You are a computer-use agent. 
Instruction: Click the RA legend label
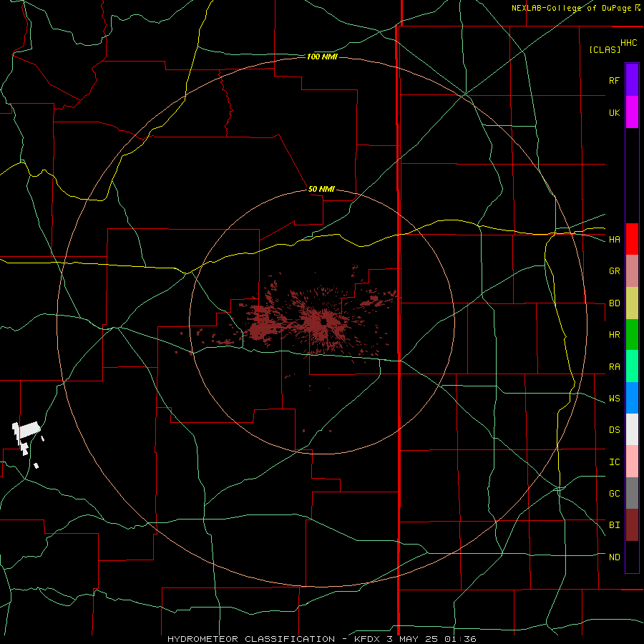click(614, 366)
